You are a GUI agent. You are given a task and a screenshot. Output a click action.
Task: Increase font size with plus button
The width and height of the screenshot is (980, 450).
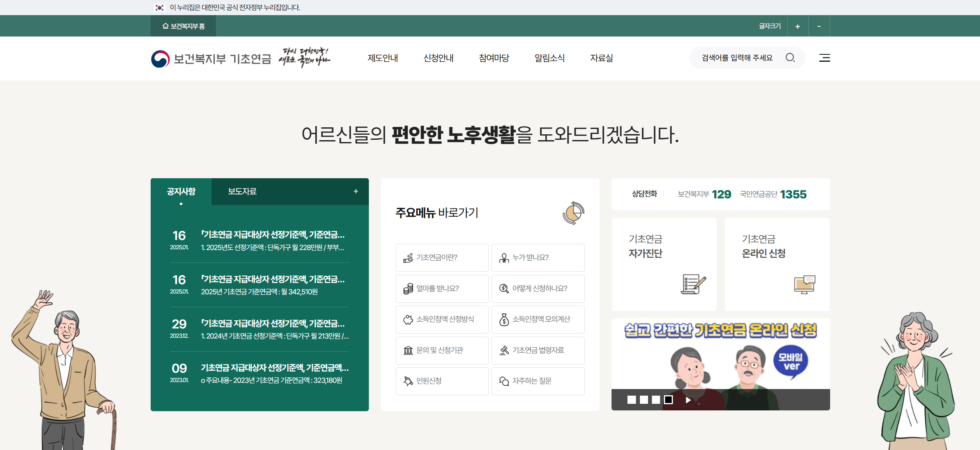(x=798, y=26)
